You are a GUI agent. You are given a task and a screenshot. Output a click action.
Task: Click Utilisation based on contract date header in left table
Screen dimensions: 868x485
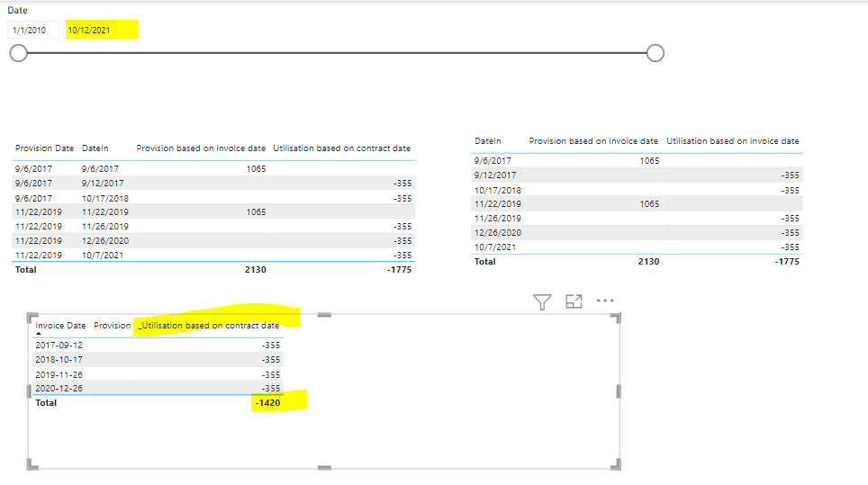pyautogui.click(x=341, y=148)
